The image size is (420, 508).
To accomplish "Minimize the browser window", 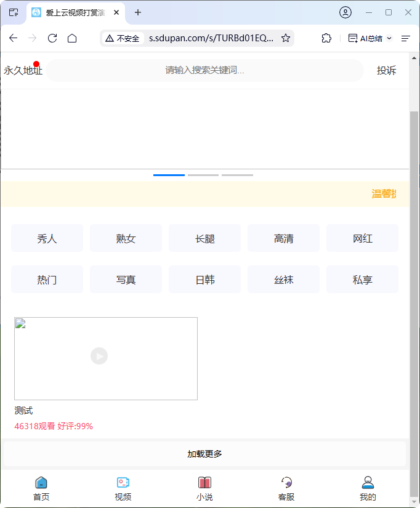I will pyautogui.click(x=369, y=12).
